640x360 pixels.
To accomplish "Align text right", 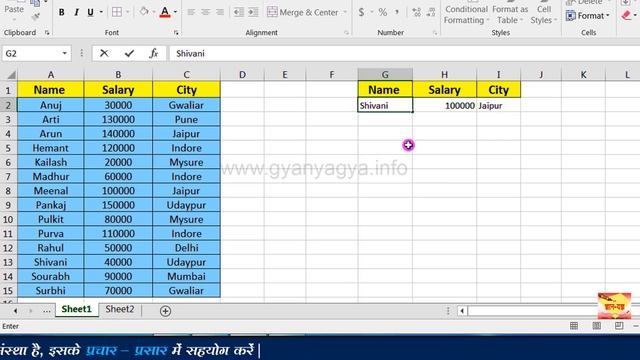I will pos(220,12).
